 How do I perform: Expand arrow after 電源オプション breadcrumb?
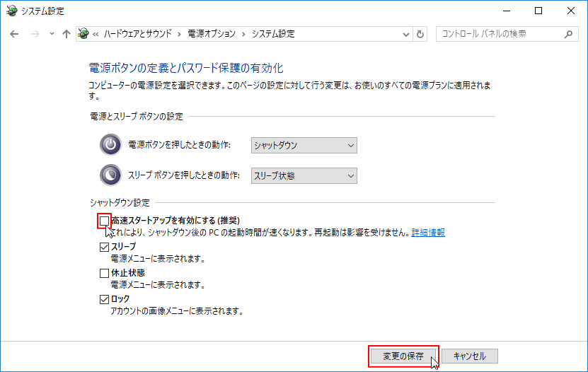243,34
